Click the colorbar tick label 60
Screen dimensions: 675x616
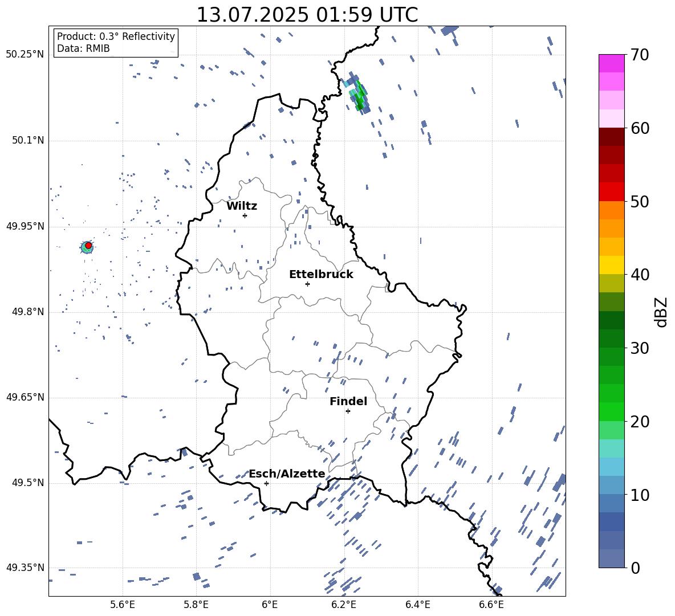[x=640, y=128]
